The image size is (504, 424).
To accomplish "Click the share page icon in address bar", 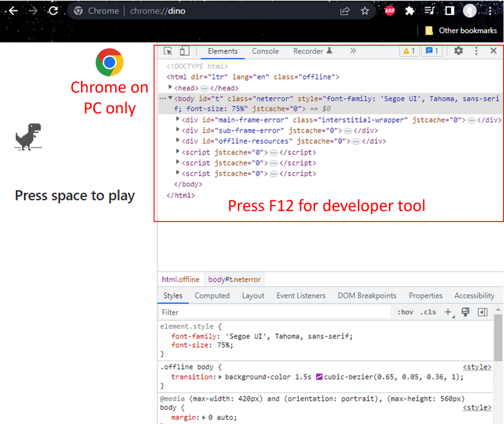I will [345, 10].
